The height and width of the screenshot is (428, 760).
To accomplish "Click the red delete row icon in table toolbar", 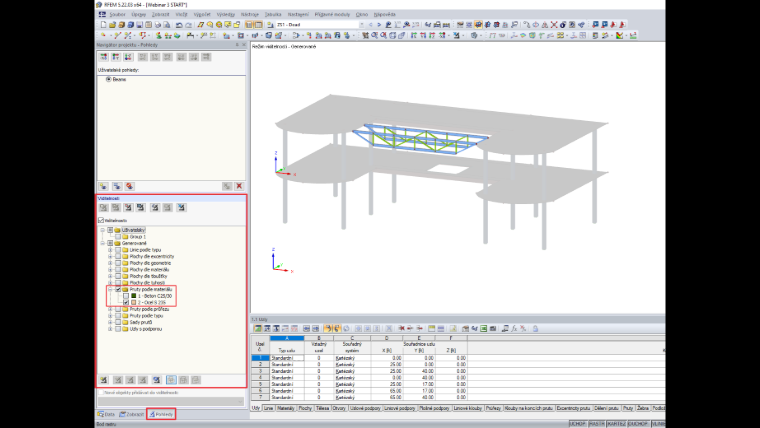I will [401, 329].
